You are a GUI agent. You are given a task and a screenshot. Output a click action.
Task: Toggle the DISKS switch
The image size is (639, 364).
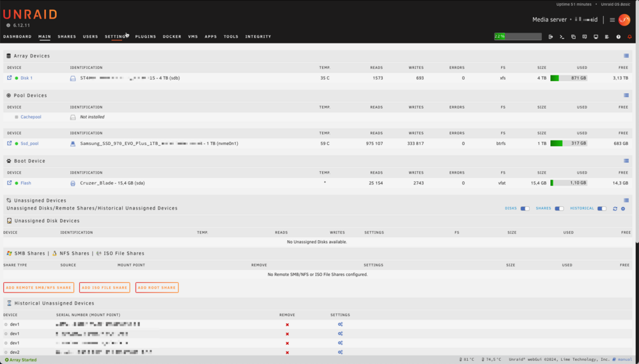(525, 208)
